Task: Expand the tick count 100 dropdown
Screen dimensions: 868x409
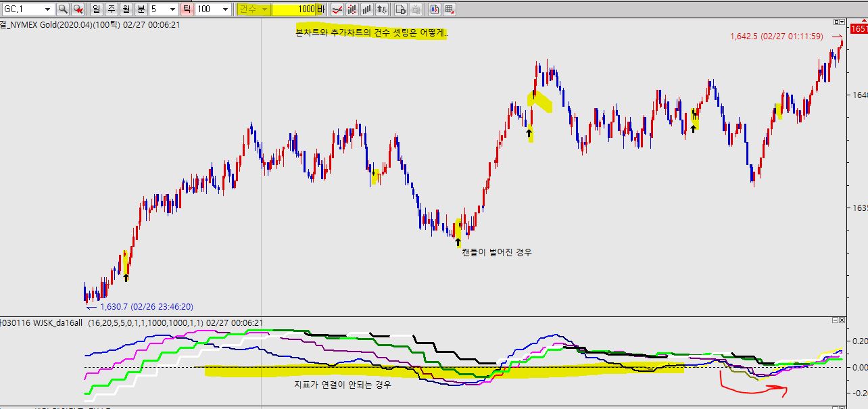Action: 226,9
